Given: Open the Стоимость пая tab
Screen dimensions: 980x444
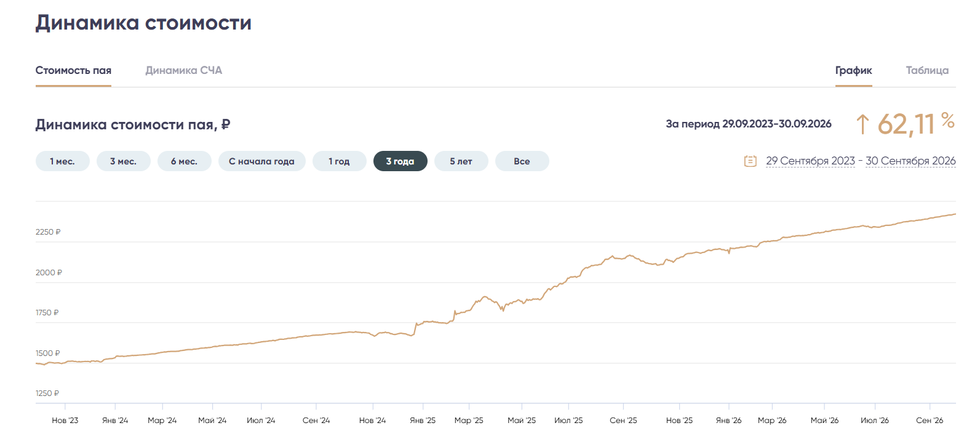Looking at the screenshot, I should point(73,70).
